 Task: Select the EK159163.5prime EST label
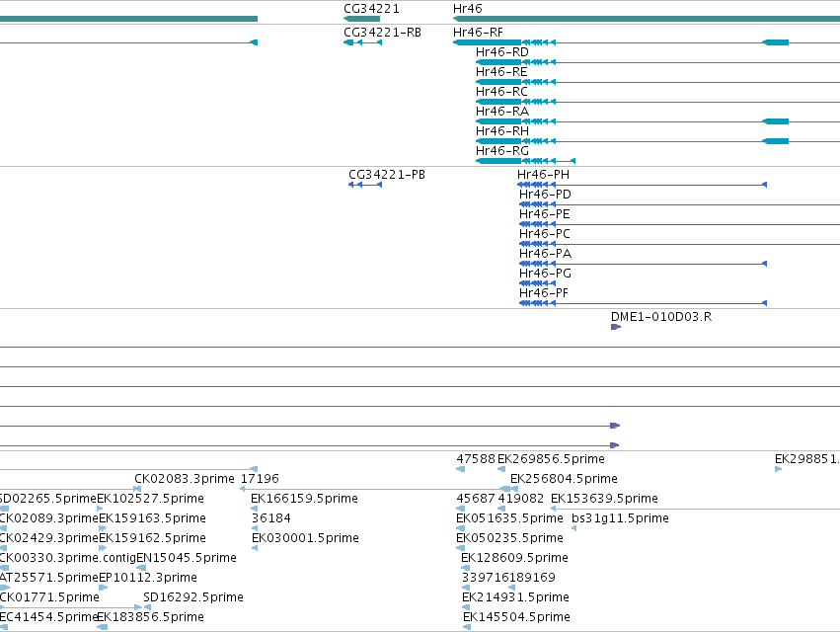[x=152, y=518]
